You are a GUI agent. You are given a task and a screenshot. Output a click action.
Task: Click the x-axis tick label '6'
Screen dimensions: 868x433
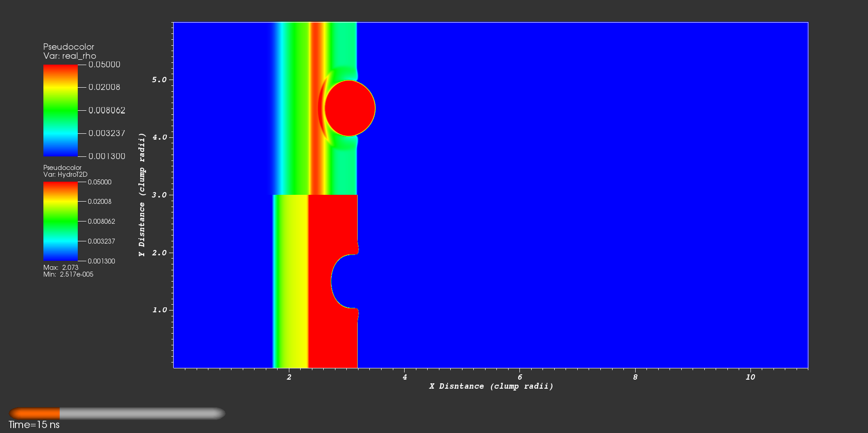520,377
